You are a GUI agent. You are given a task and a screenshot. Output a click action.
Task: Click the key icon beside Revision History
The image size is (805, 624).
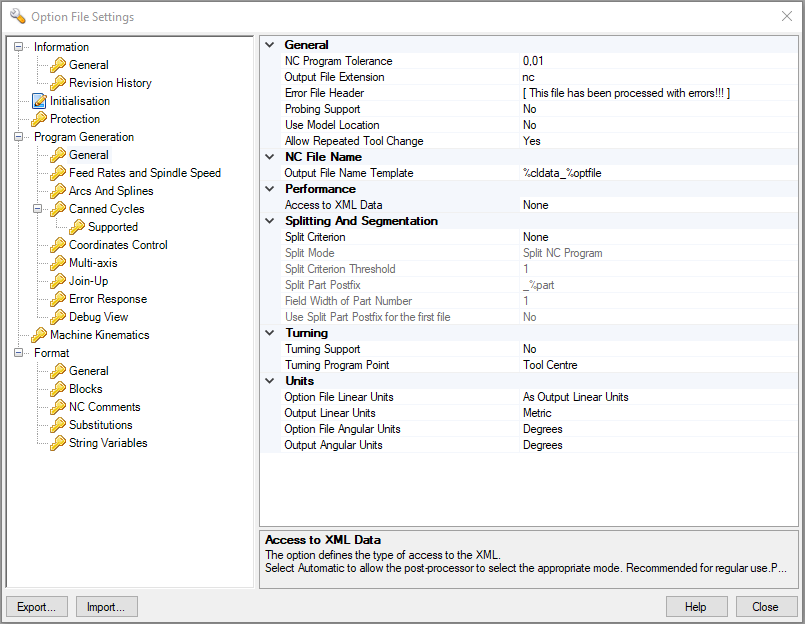point(58,83)
